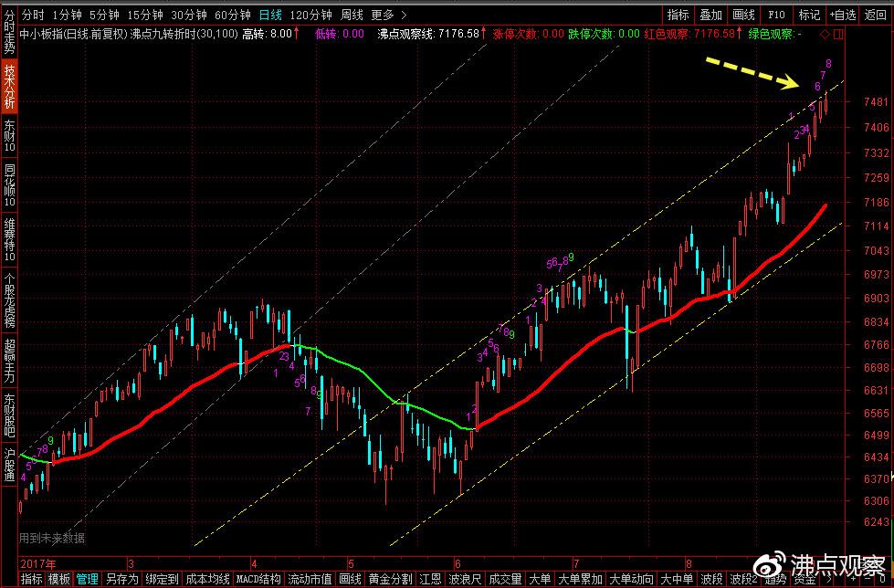Click the 返回 back button

pos(876,15)
